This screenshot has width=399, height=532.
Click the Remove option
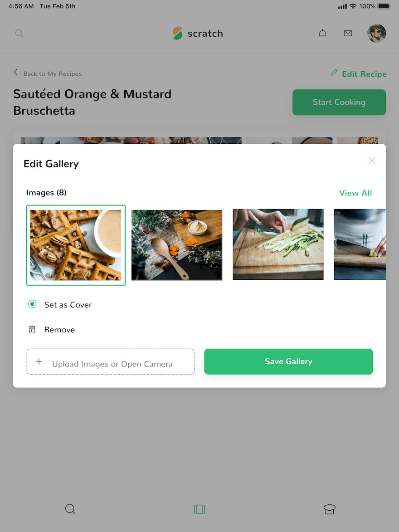pyautogui.click(x=59, y=330)
